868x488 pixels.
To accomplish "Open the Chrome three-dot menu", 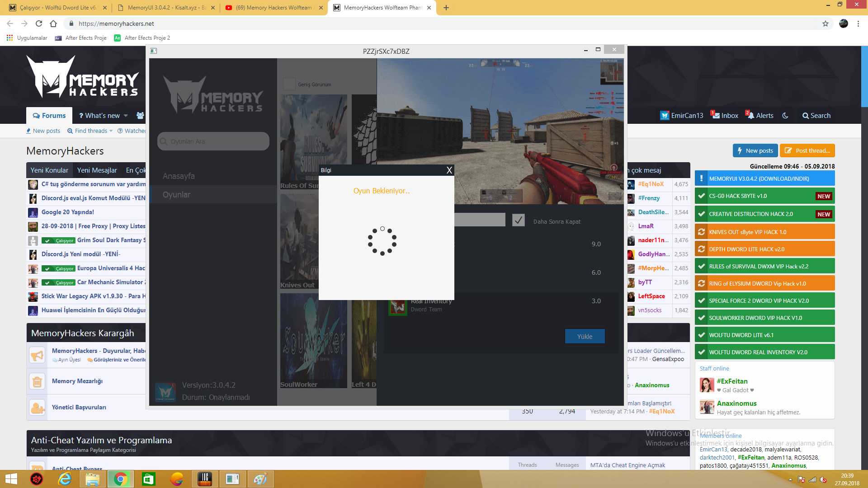I will coord(858,23).
